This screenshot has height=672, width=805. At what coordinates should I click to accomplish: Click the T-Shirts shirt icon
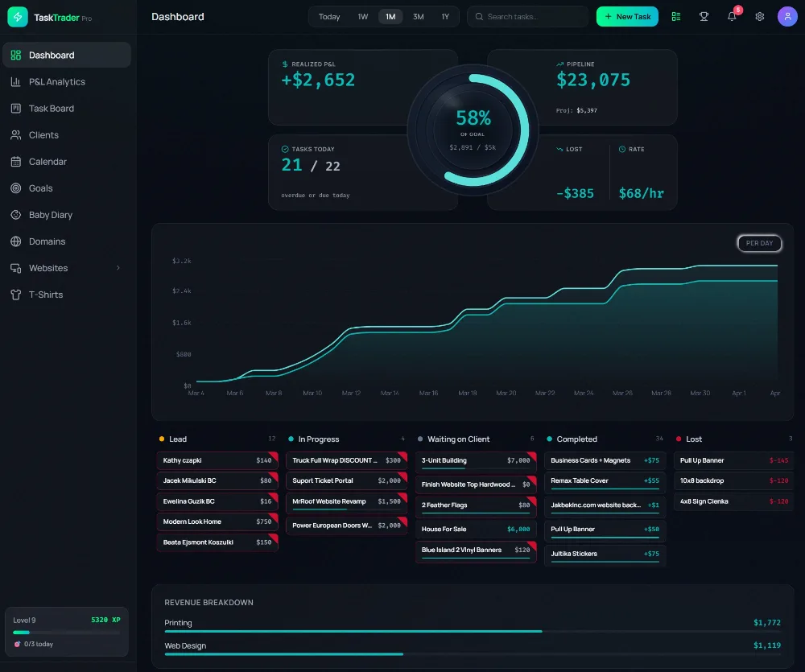coord(15,295)
